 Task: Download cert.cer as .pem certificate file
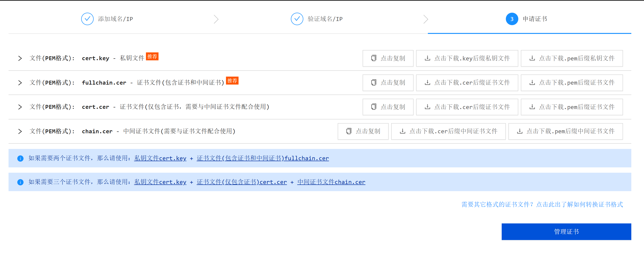(572, 107)
